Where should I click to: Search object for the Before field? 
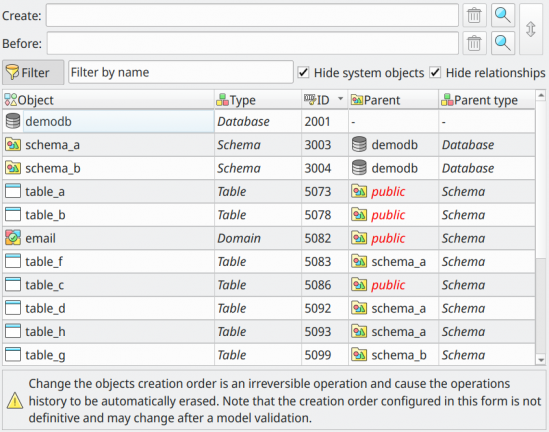(x=503, y=43)
